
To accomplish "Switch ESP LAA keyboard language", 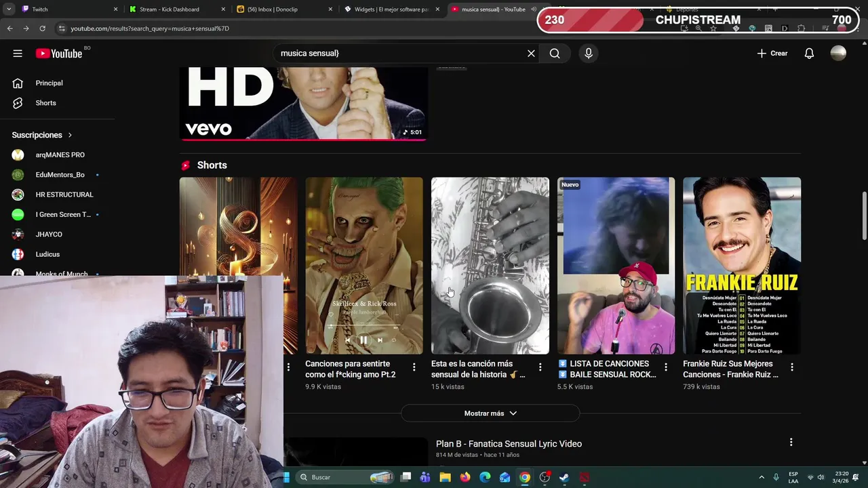I will pyautogui.click(x=793, y=477).
